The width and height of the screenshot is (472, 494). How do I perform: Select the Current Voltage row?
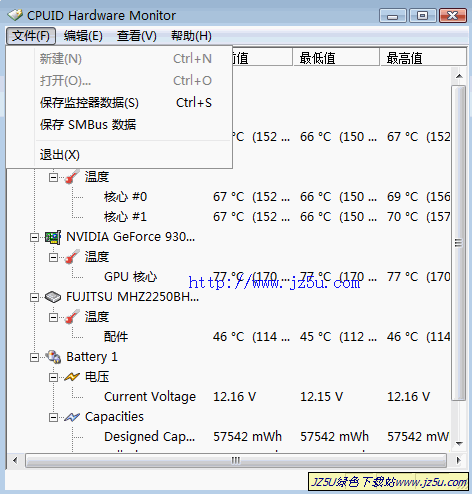(150, 397)
